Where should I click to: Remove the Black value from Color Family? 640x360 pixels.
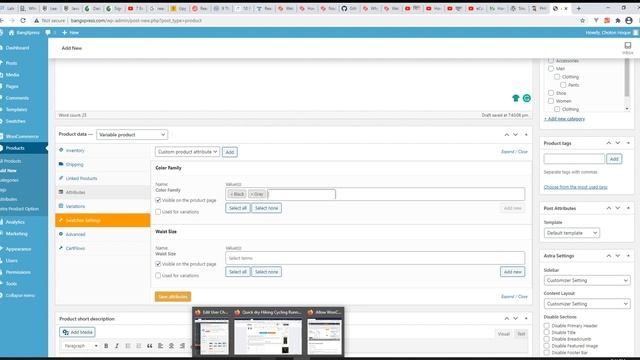pyautogui.click(x=231, y=194)
